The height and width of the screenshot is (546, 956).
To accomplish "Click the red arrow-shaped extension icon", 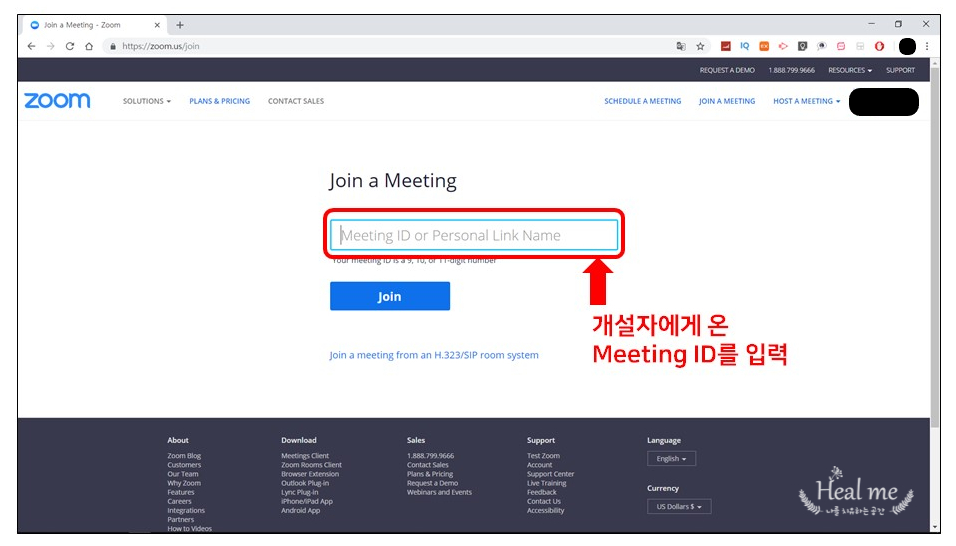I will (x=783, y=46).
